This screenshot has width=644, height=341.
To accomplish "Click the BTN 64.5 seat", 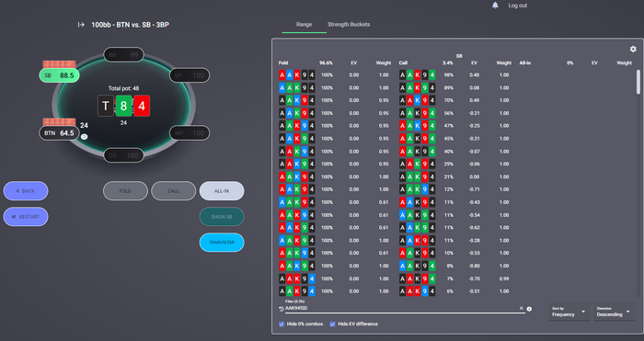I will pos(59,133).
